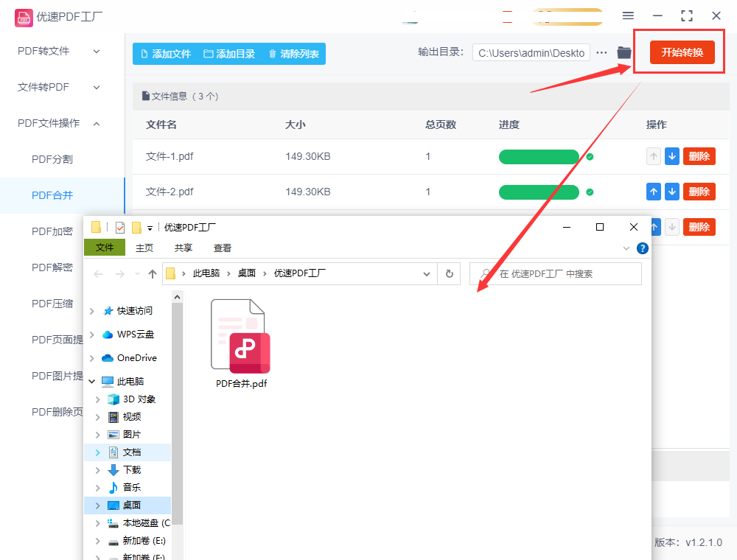Click the 添加文件 button
737x560 pixels.
pyautogui.click(x=167, y=54)
